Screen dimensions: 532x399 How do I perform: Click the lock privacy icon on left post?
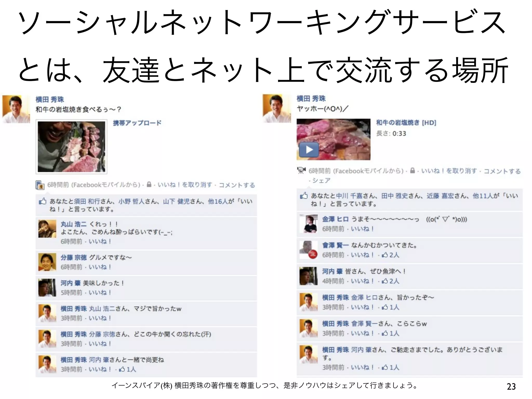coord(149,184)
